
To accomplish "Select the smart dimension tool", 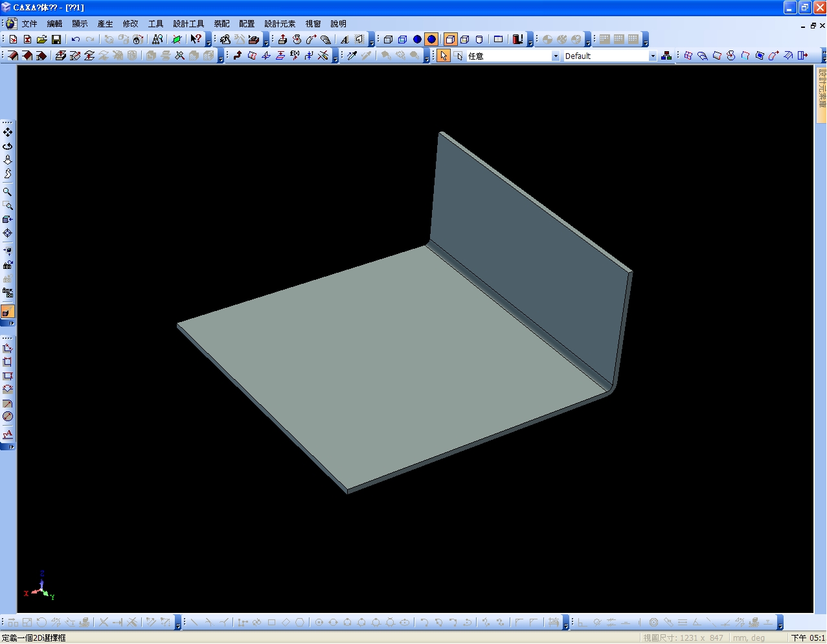I will pyautogui.click(x=8, y=348).
